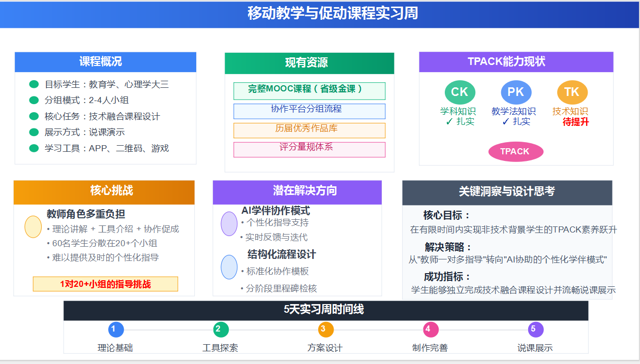Click the orange TK circle icon

(571, 92)
